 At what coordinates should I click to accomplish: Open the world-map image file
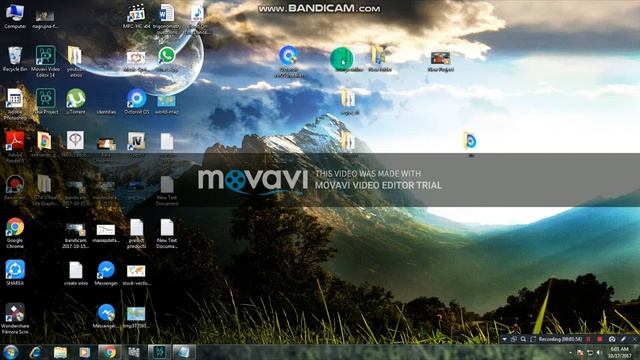coord(167,104)
